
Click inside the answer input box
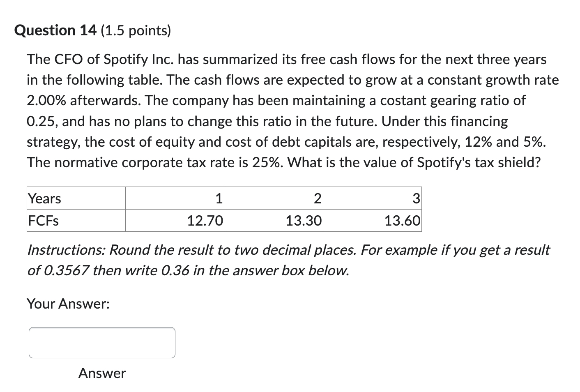tap(101, 342)
